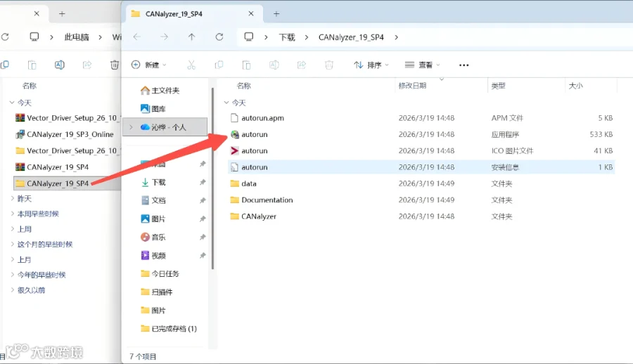Open the Documentation folder
This screenshot has height=364, width=633.
pos(421,200)
